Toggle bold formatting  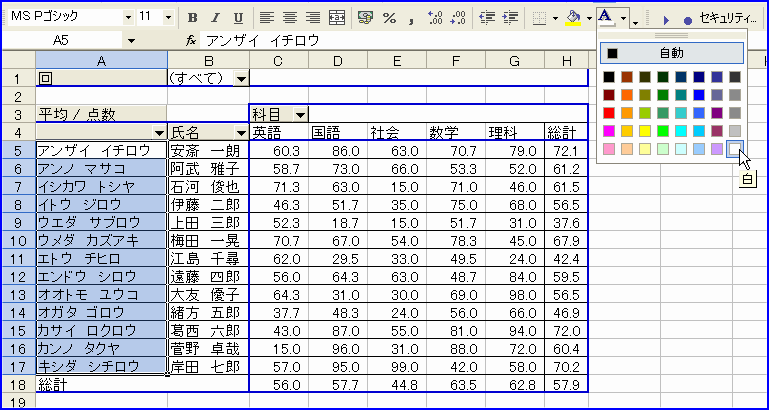click(193, 18)
